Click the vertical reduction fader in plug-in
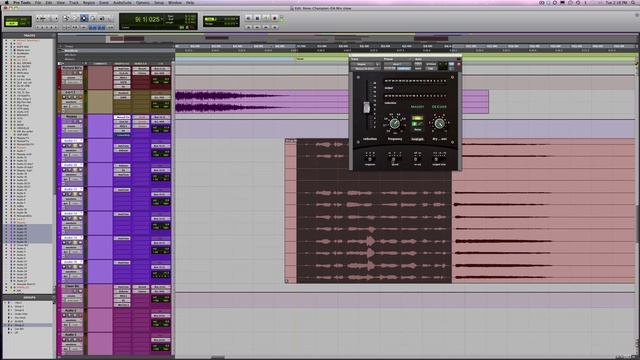The width and height of the screenshot is (640, 360). click(x=367, y=107)
